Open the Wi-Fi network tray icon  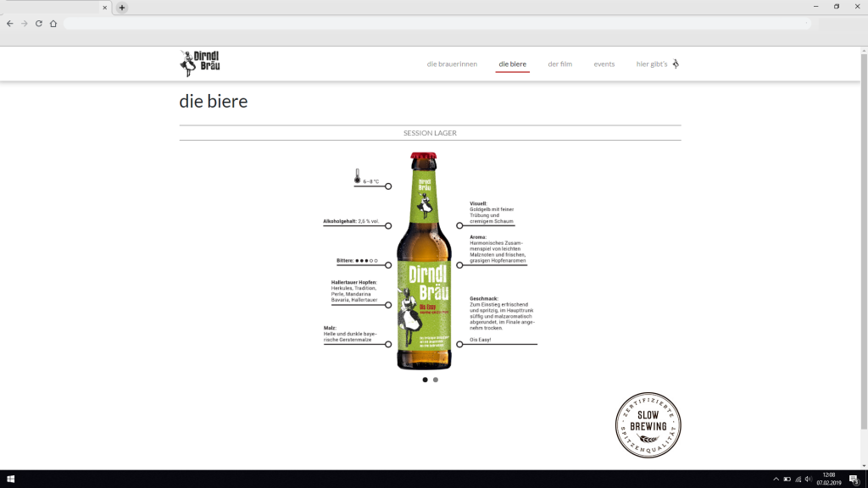pyautogui.click(x=798, y=480)
